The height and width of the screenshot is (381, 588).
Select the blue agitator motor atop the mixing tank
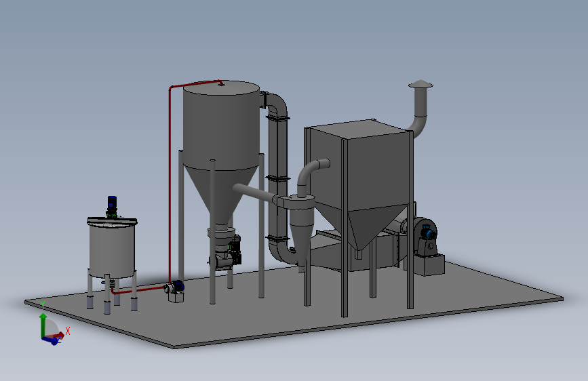(x=112, y=205)
